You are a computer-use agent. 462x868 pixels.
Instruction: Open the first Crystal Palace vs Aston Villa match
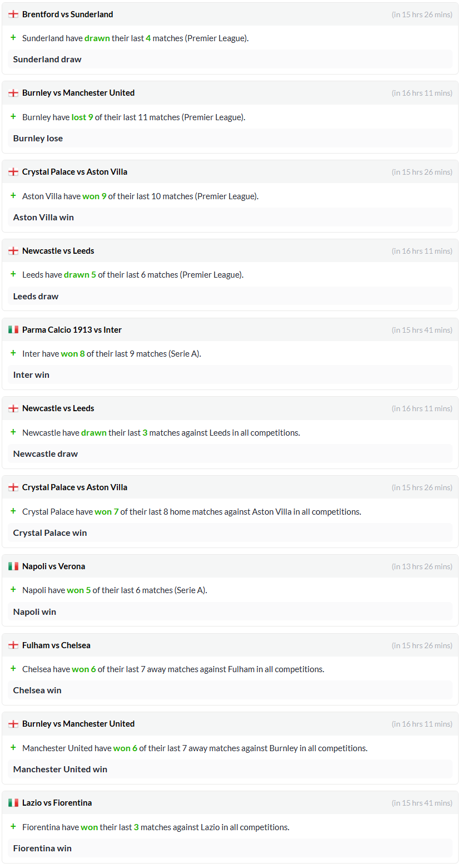(x=74, y=172)
